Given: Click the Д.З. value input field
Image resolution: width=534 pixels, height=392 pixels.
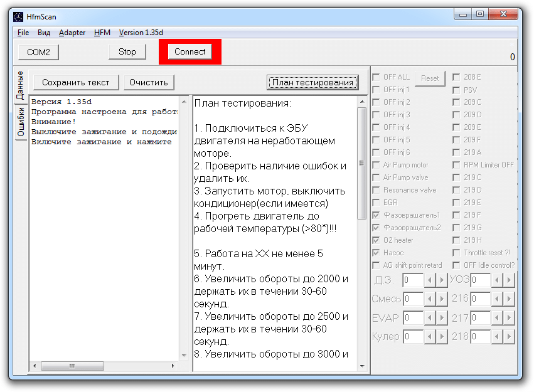Looking at the screenshot, I should [x=413, y=280].
